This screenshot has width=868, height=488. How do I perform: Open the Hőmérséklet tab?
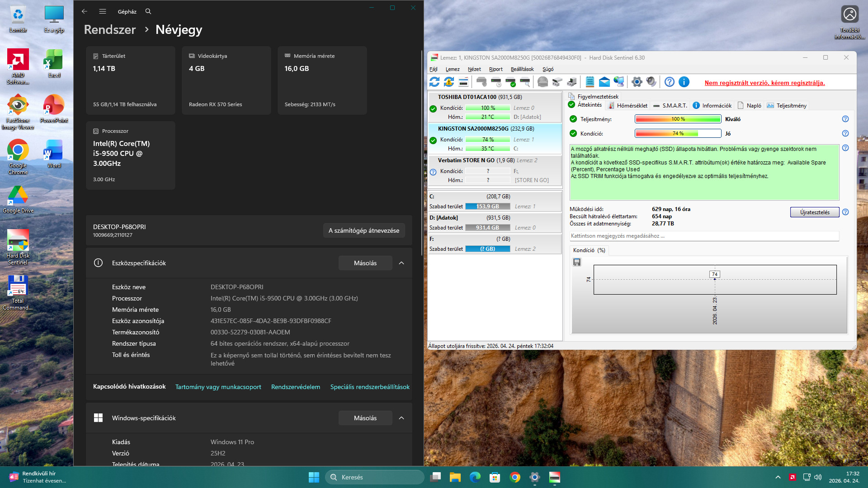(x=627, y=106)
